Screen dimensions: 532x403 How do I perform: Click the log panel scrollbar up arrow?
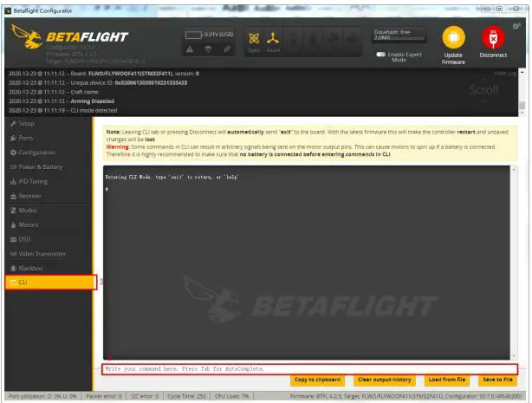point(522,72)
